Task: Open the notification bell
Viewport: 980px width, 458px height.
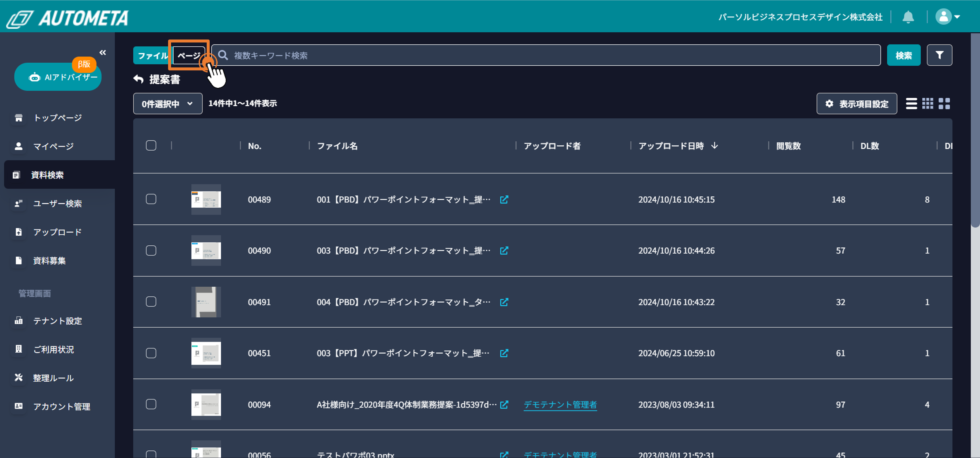Action: pyautogui.click(x=908, y=17)
